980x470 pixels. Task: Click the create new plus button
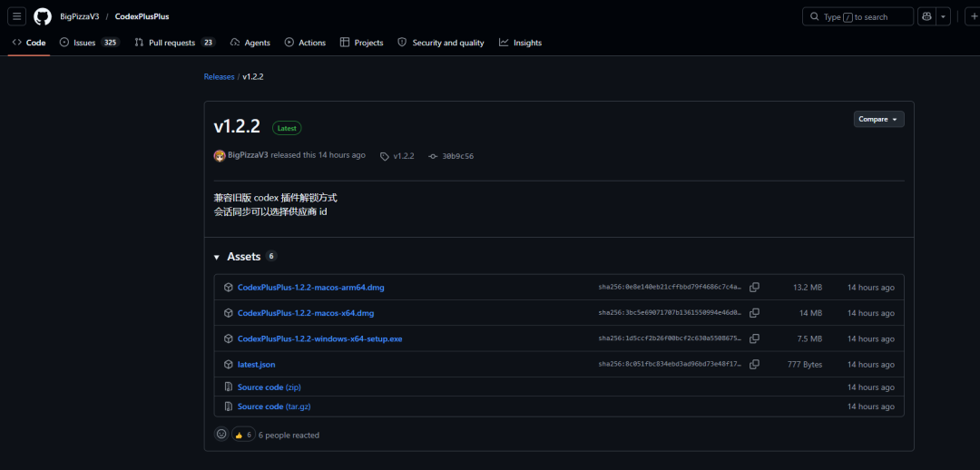pyautogui.click(x=974, y=16)
